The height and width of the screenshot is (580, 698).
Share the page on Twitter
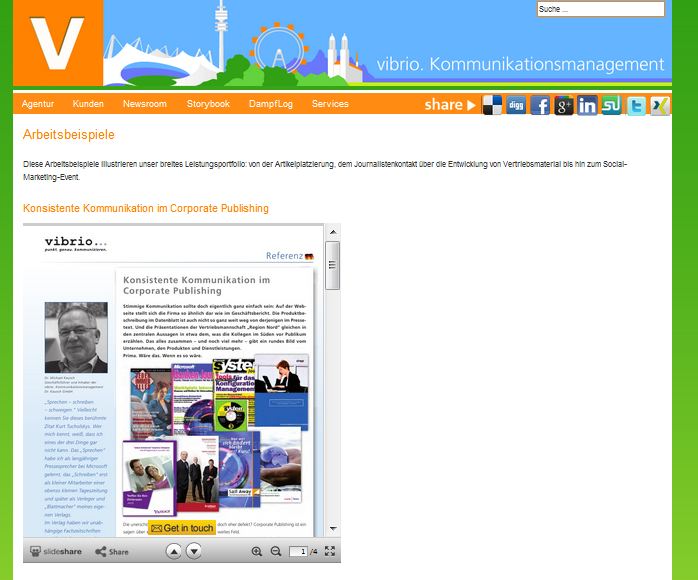point(636,105)
